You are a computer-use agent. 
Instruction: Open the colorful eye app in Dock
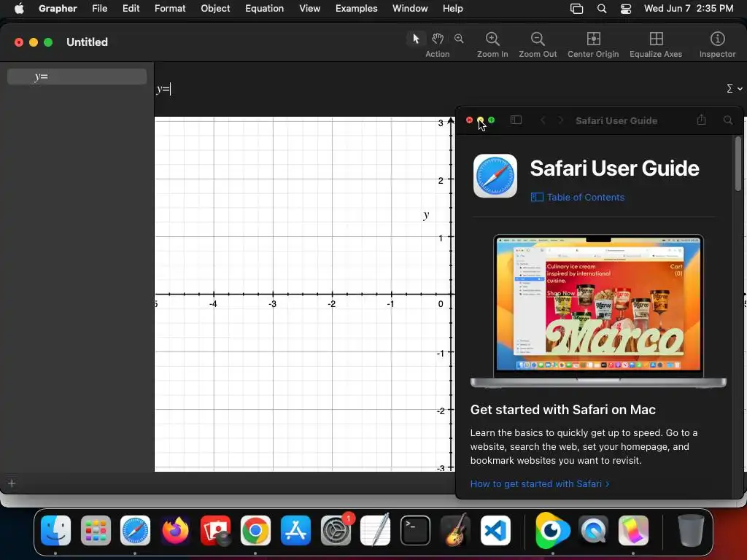click(553, 531)
